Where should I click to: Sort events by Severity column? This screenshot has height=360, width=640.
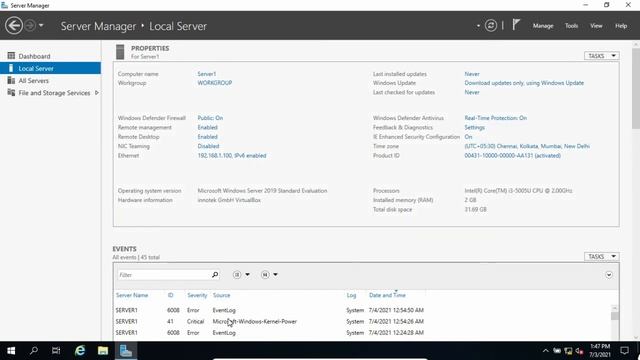click(x=197, y=295)
